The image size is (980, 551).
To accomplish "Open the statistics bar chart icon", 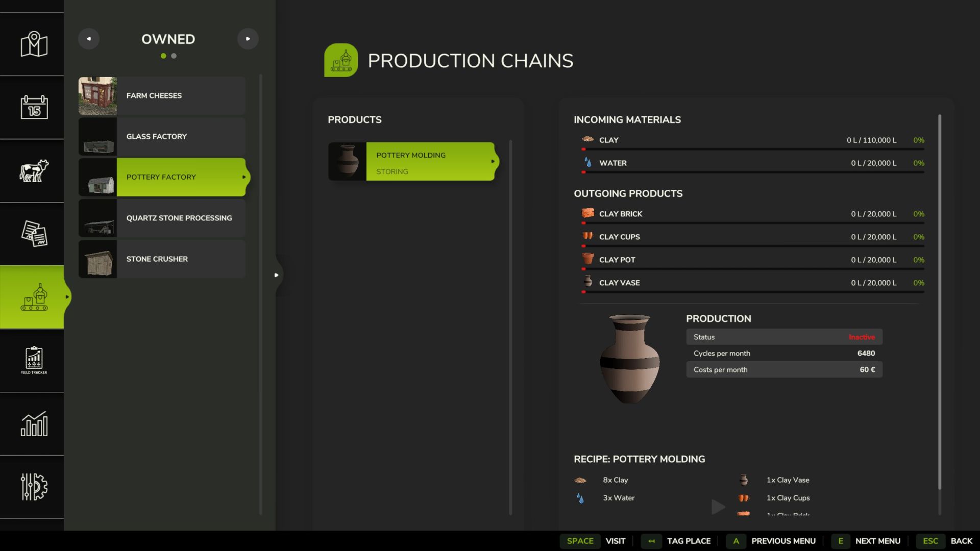I will [34, 424].
